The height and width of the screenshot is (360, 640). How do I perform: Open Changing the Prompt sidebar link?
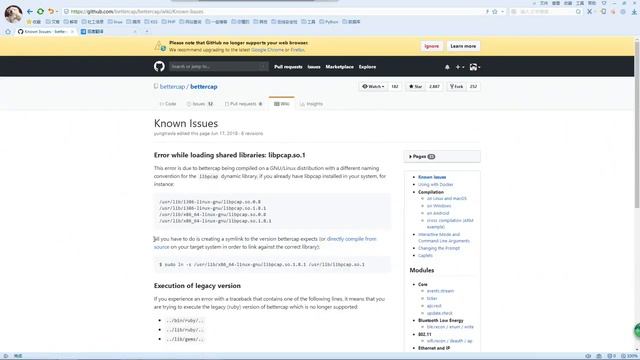click(x=439, y=248)
